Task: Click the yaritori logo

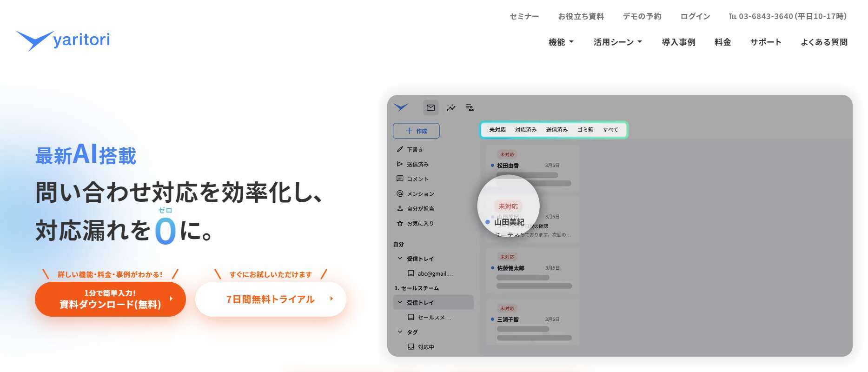Action: point(63,40)
